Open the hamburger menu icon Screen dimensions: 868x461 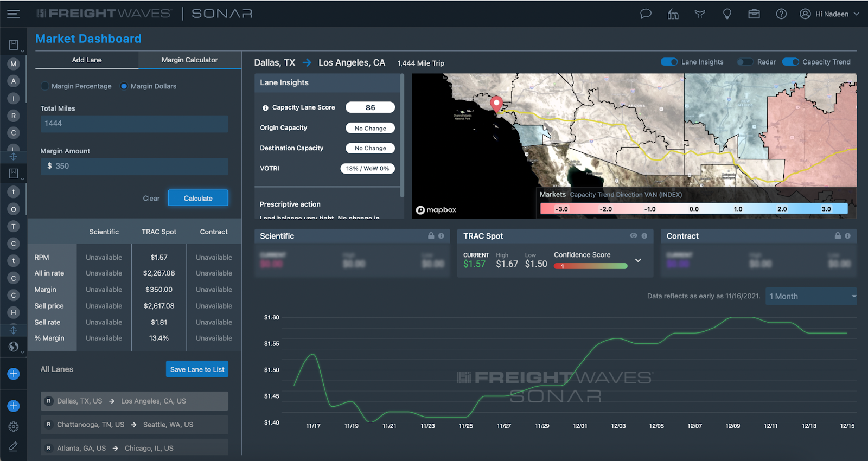coord(14,14)
